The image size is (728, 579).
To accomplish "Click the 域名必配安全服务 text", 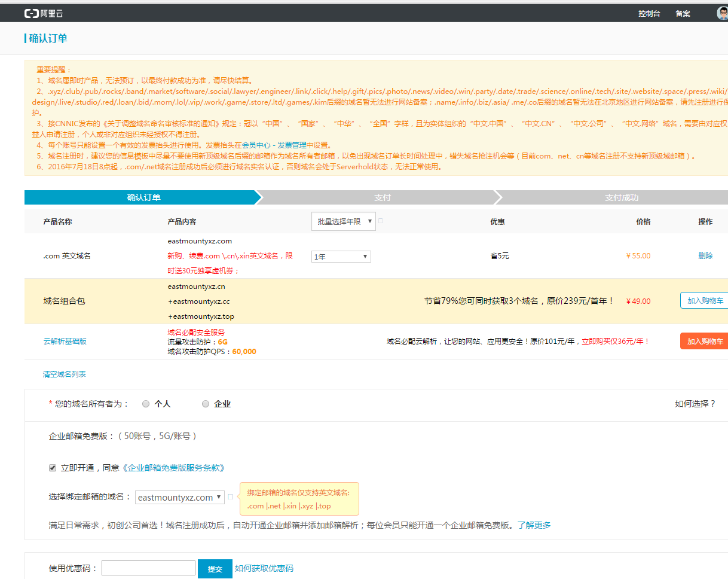I will tap(196, 332).
